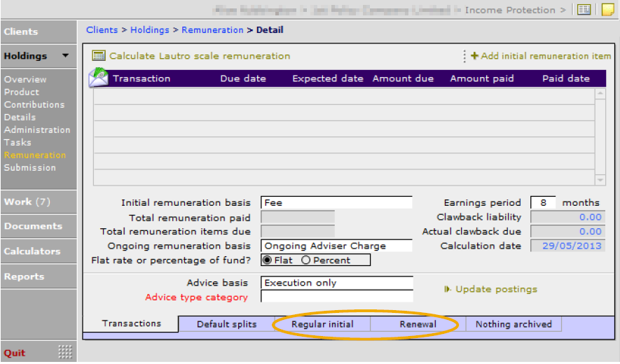Click the Actual clawback due value field
Image resolution: width=620 pixels, height=364 pixels.
click(x=567, y=231)
